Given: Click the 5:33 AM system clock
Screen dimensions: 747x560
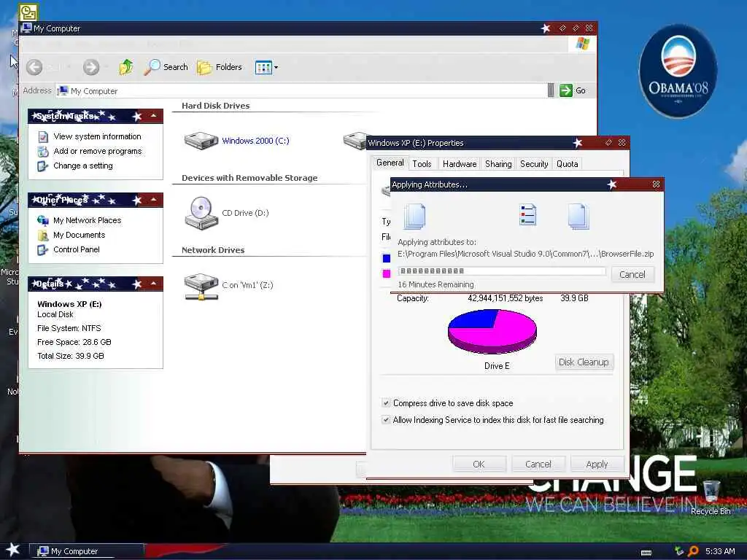Looking at the screenshot, I should [x=720, y=551].
